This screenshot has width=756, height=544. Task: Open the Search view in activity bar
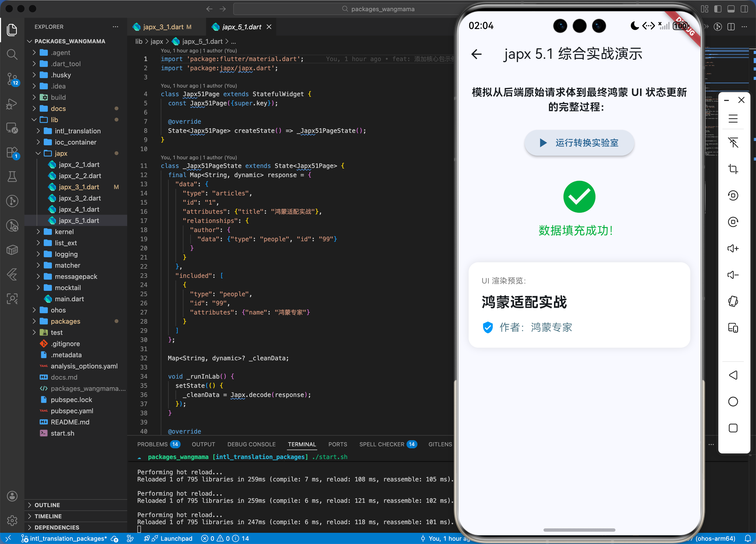click(x=12, y=54)
